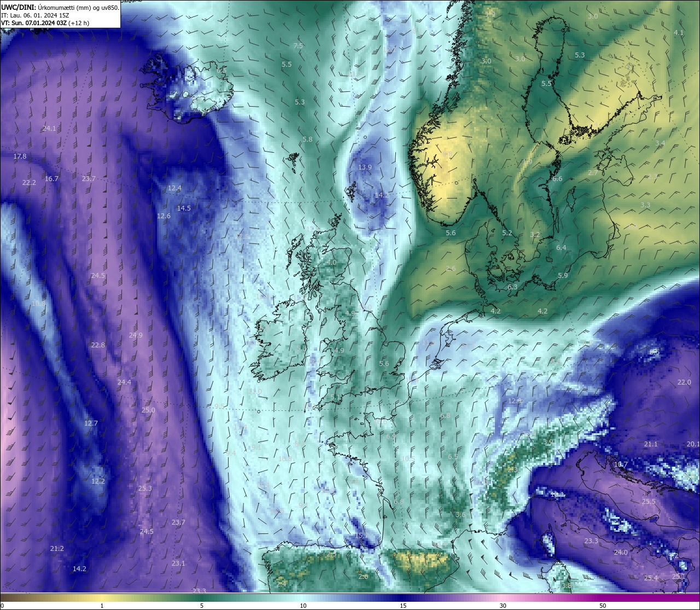
Task: Click the 5 tick label on colorbar
Action: tap(202, 606)
